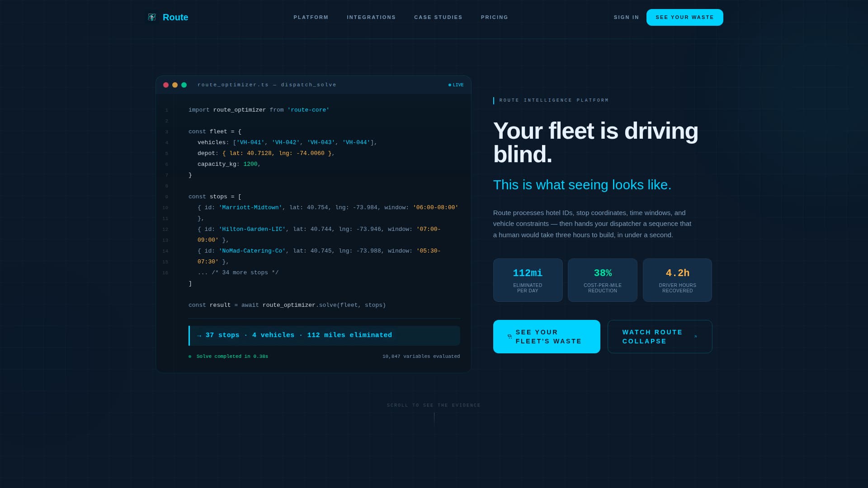Click the 38% cost-per-mile reduction card

602,280
